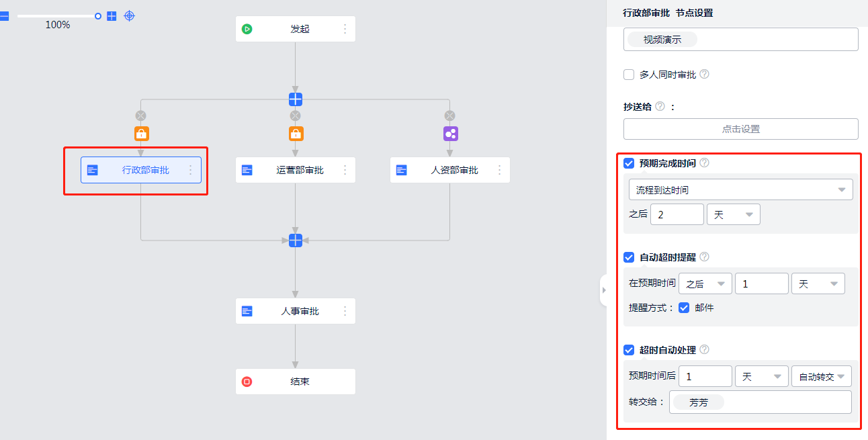Remove branch via X above 运营部审批
The width and height of the screenshot is (868, 440).
pos(296,116)
